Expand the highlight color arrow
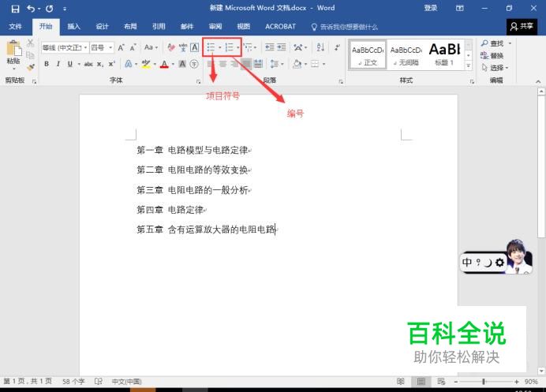The height and width of the screenshot is (392, 546). (155, 64)
